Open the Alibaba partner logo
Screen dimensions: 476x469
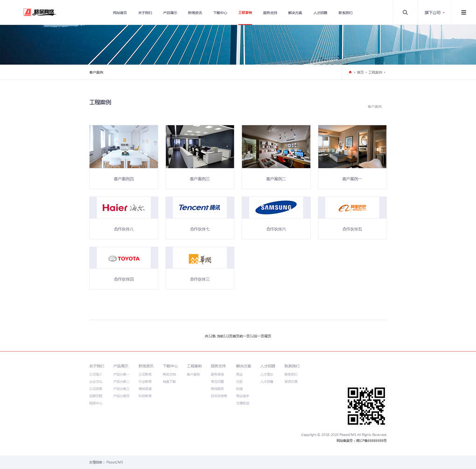pos(352,208)
